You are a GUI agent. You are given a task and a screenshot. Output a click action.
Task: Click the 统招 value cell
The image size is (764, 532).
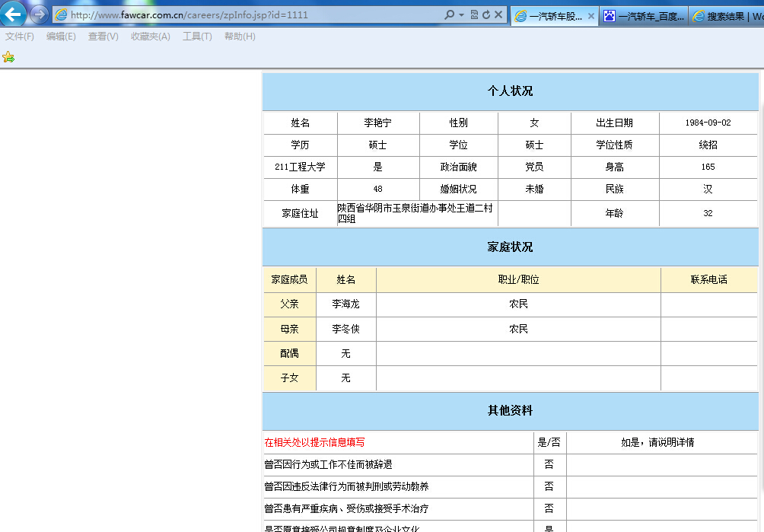click(x=708, y=145)
